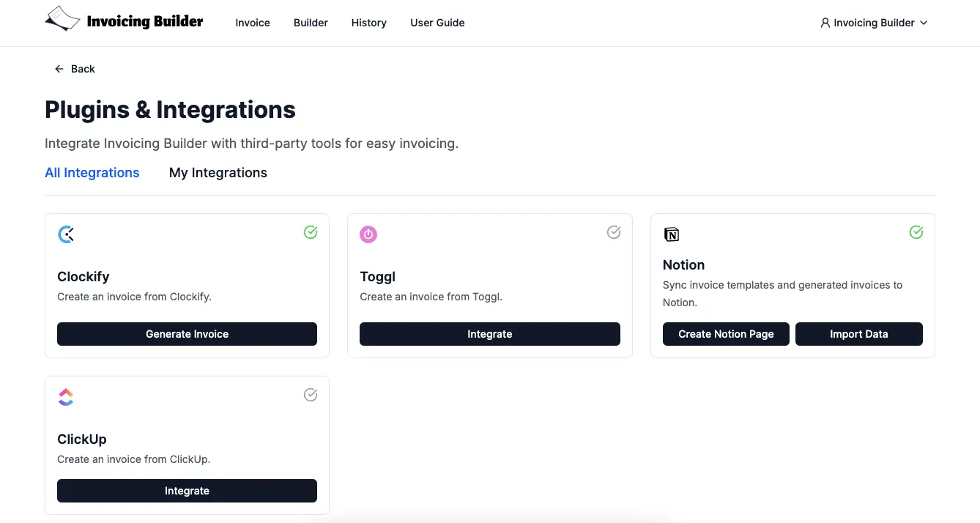980x523 pixels.
Task: Open the Builder menu item
Action: coord(311,23)
